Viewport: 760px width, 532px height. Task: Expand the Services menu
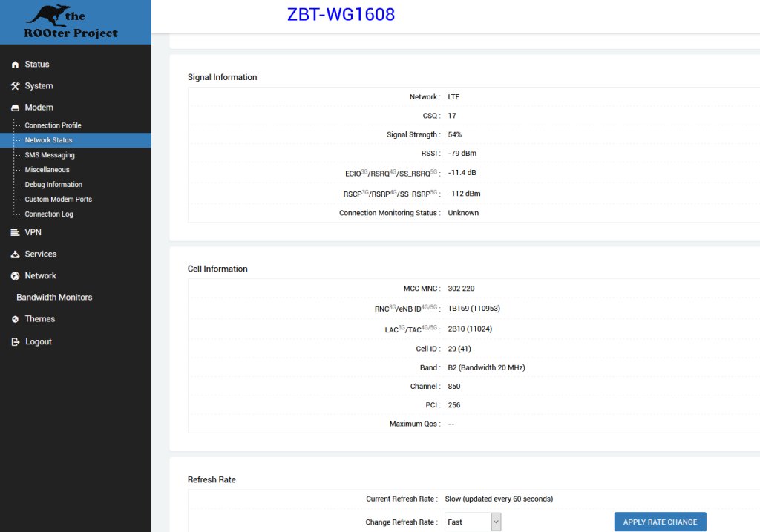pyautogui.click(x=41, y=254)
